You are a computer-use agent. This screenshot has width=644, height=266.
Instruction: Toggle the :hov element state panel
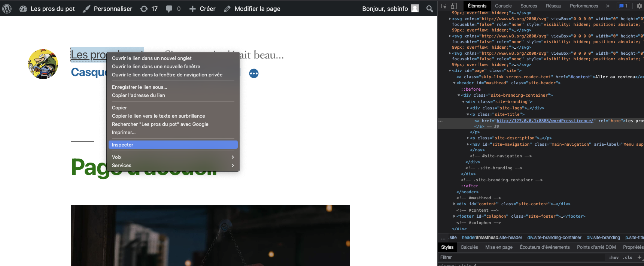click(614, 257)
